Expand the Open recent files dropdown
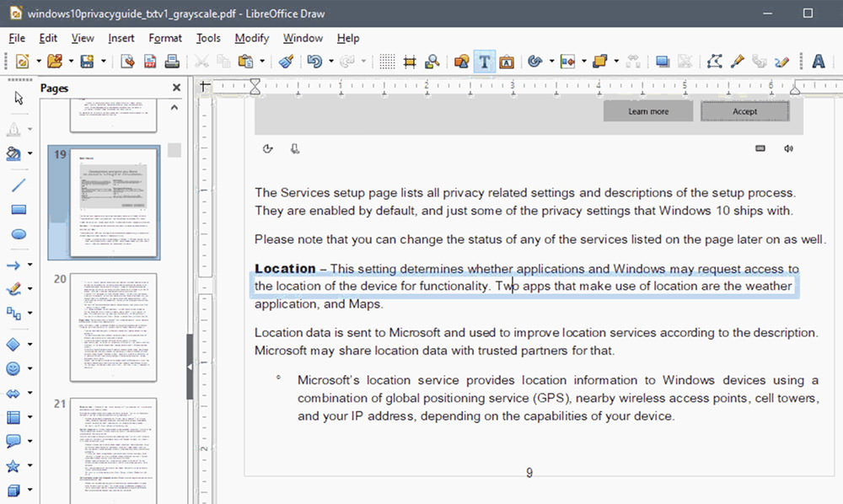Screen dimensions: 843x504 tap(71, 62)
